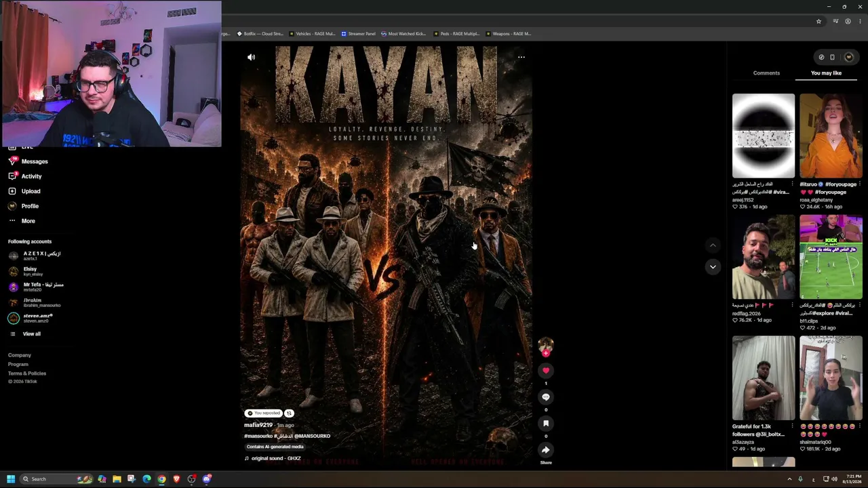The height and width of the screenshot is (488, 868).
Task: Open the Activity page in sidebar
Action: pos(26,176)
